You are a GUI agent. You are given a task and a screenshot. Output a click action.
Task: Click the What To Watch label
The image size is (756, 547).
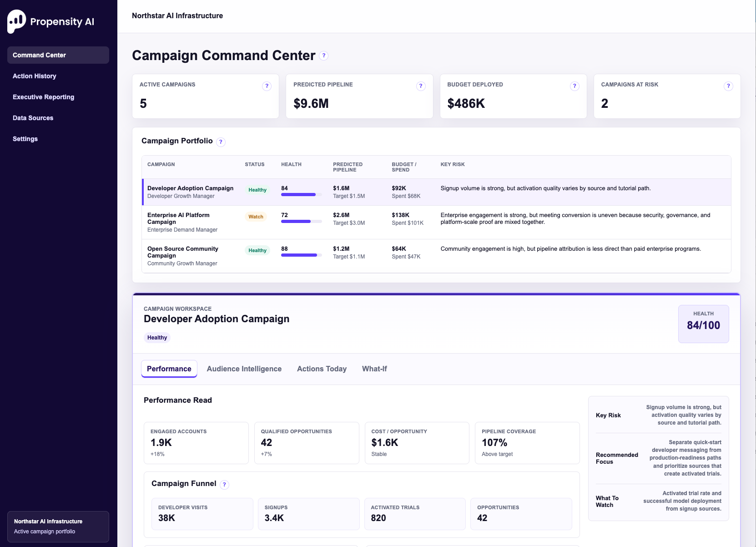607,501
